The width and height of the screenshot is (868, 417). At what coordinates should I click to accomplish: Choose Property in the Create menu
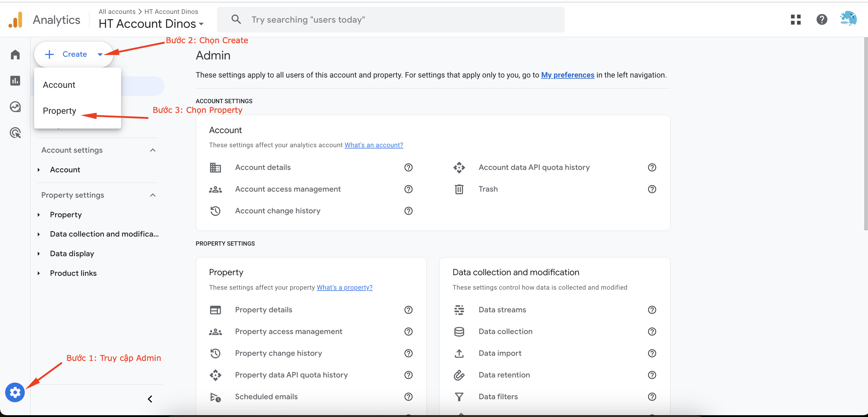tap(78, 111)
